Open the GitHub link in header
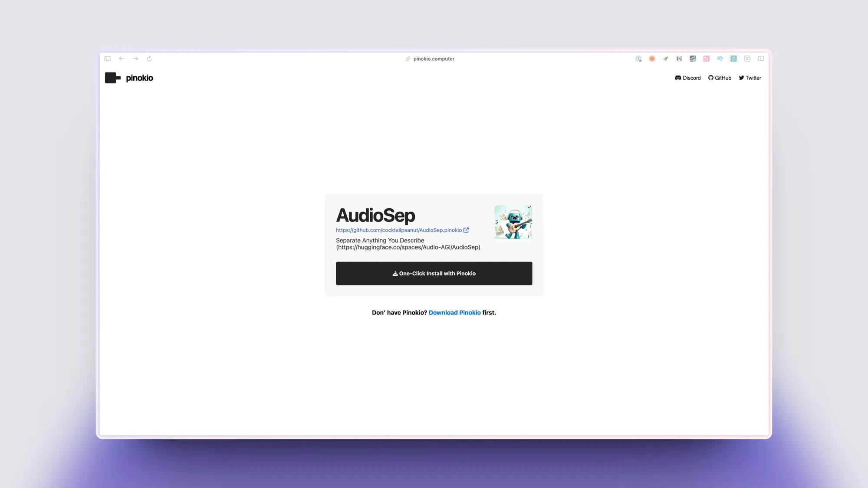The height and width of the screenshot is (488, 868). (720, 78)
